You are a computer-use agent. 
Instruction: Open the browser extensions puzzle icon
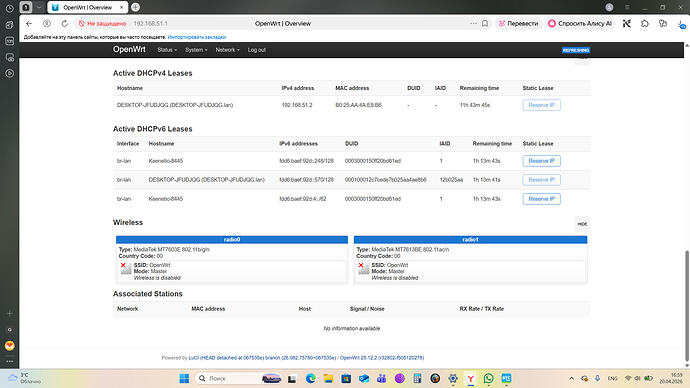coord(645,23)
